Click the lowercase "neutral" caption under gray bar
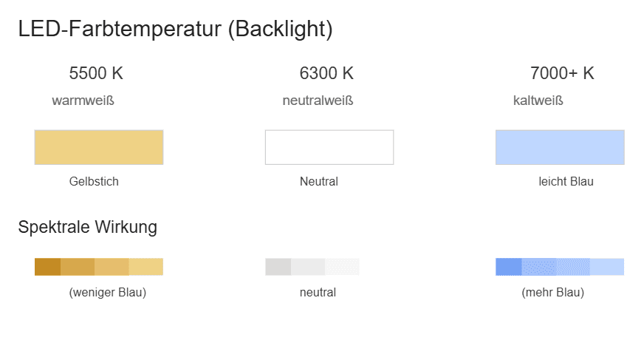Image resolution: width=644 pixels, height=360 pixels. [318, 293]
